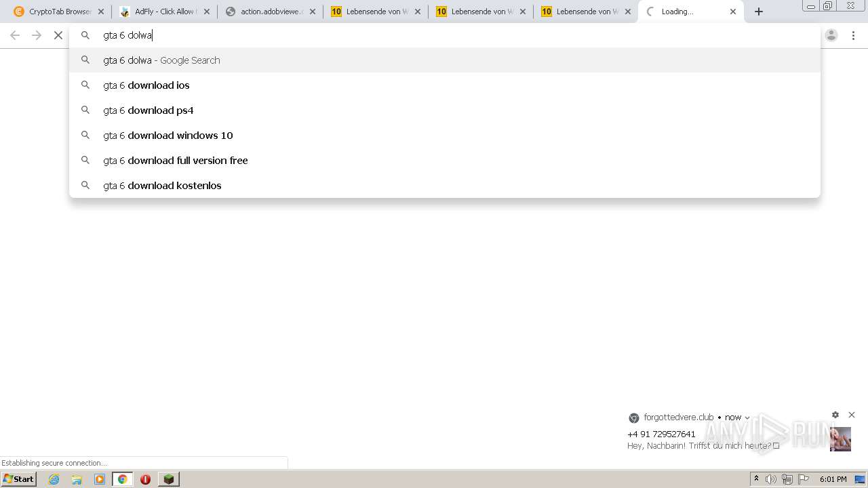Go back to previous page
Viewport: 868px width, 488px height.
pos(15,35)
